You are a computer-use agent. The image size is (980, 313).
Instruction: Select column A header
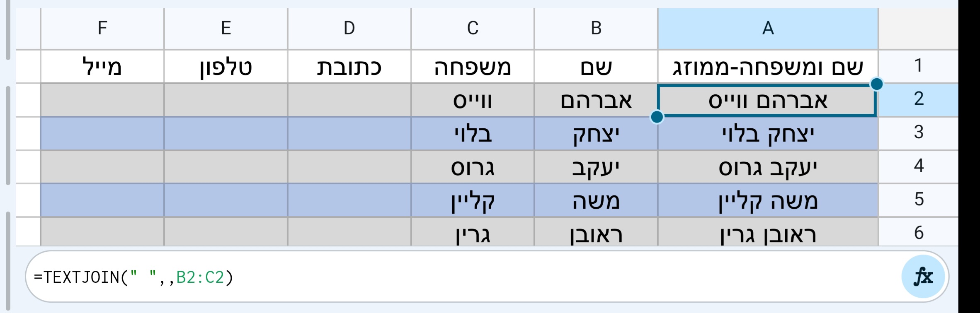click(769, 28)
